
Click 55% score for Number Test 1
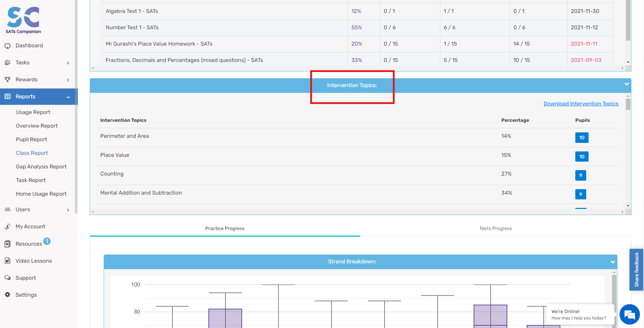click(356, 28)
